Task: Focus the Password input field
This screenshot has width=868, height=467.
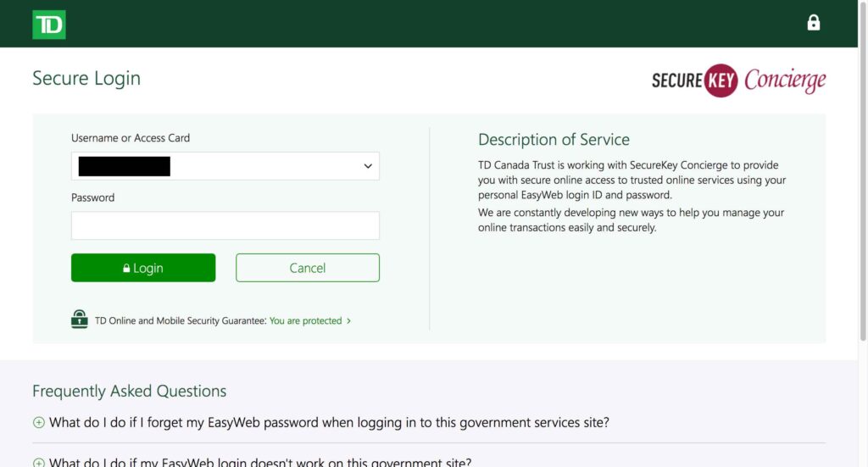Action: (225, 225)
